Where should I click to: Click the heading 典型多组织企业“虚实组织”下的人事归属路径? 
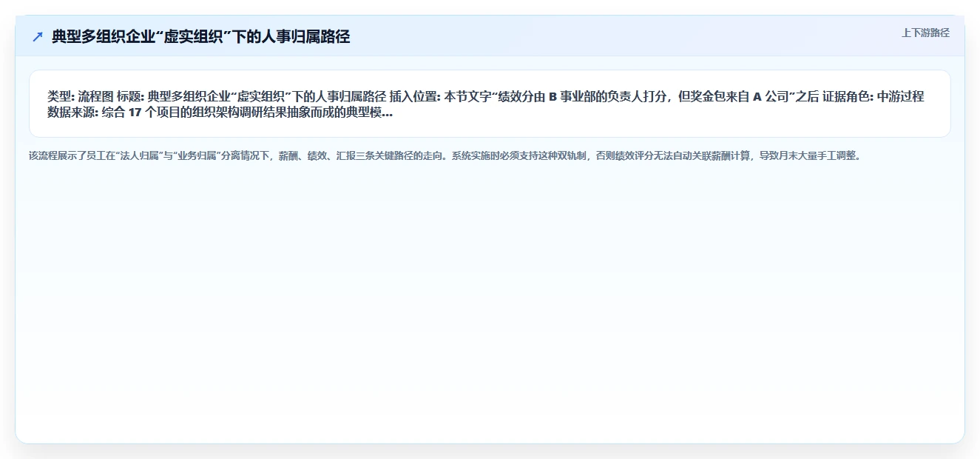pos(200,37)
